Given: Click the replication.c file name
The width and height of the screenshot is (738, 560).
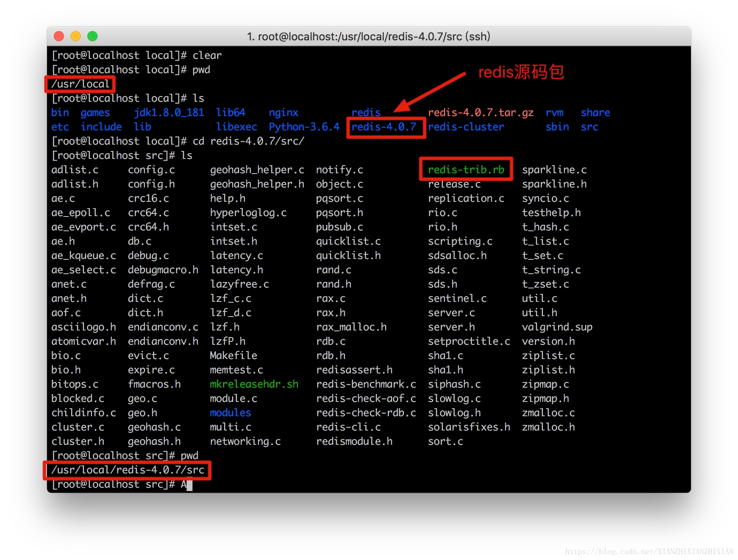Looking at the screenshot, I should (466, 198).
